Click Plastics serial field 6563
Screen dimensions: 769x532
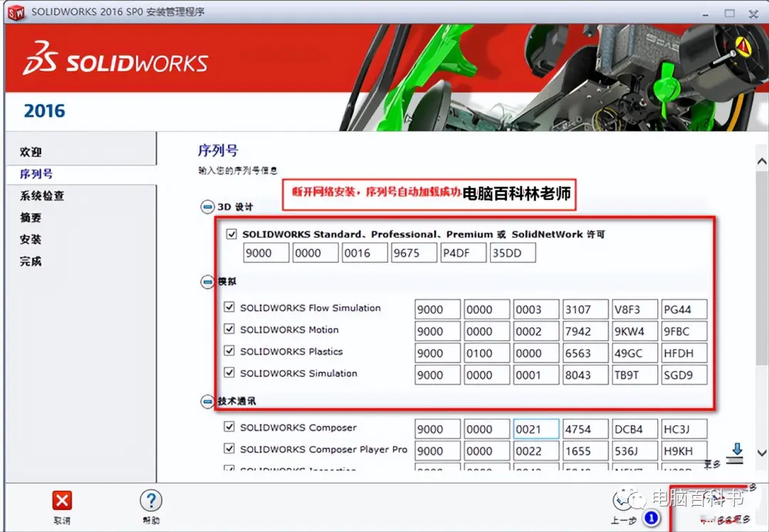click(x=585, y=353)
